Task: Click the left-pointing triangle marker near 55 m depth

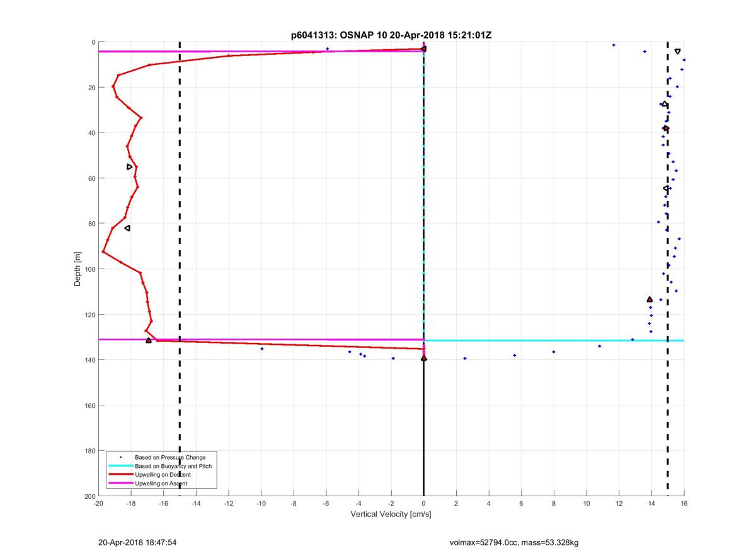Action: point(129,167)
